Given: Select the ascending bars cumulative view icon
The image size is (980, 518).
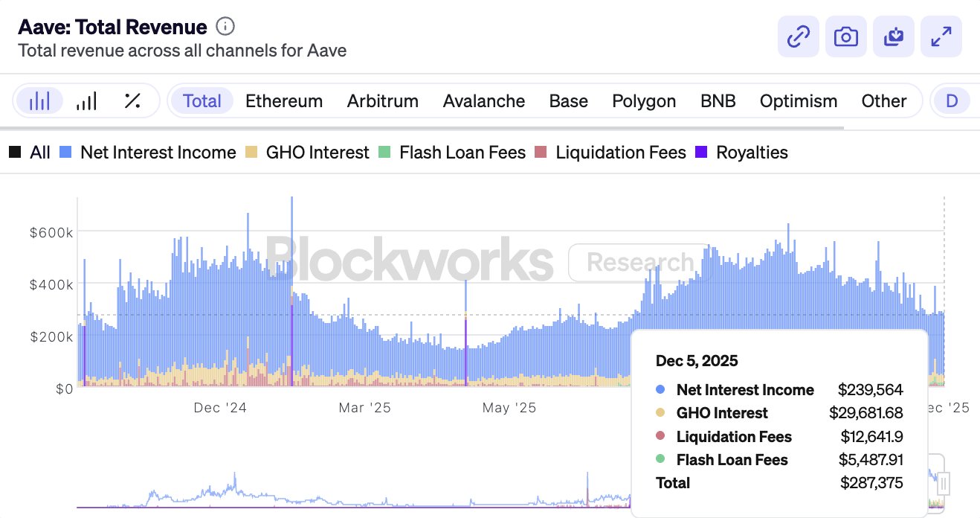Looking at the screenshot, I should [x=86, y=100].
